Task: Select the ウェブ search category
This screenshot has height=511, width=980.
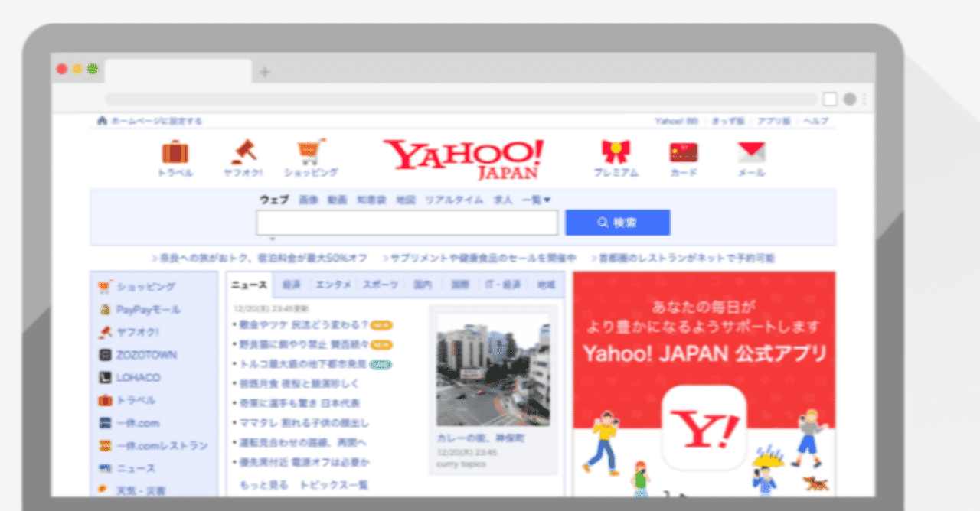Action: (274, 200)
